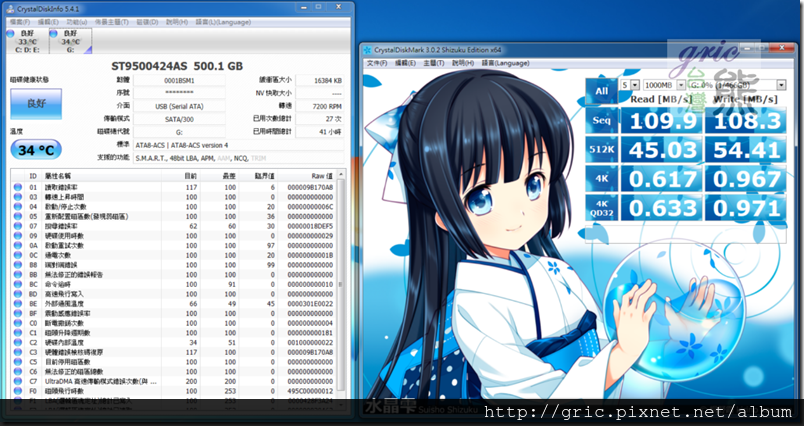This screenshot has width=804, height=426.
Task: Click the CrystalDiskMark comment text field
Action: tap(686, 235)
